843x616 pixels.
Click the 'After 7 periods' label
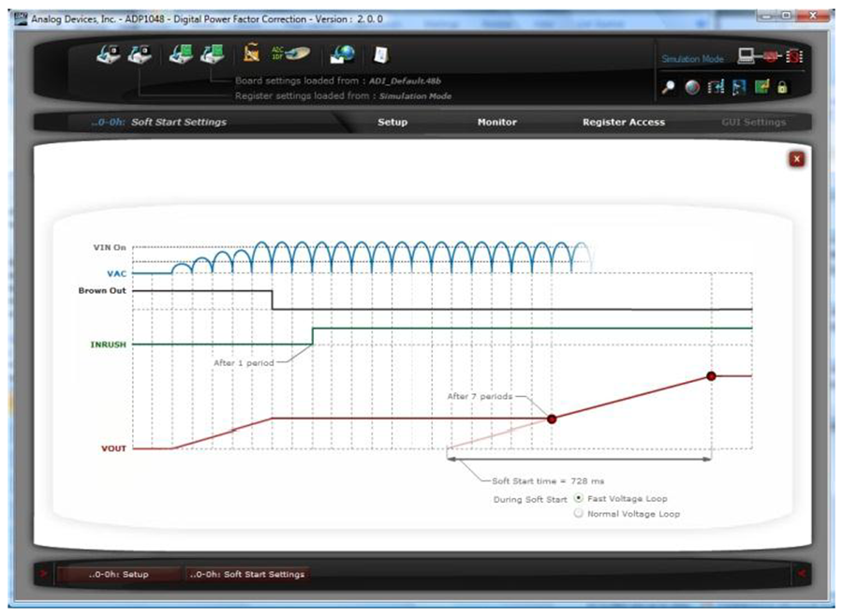(480, 396)
